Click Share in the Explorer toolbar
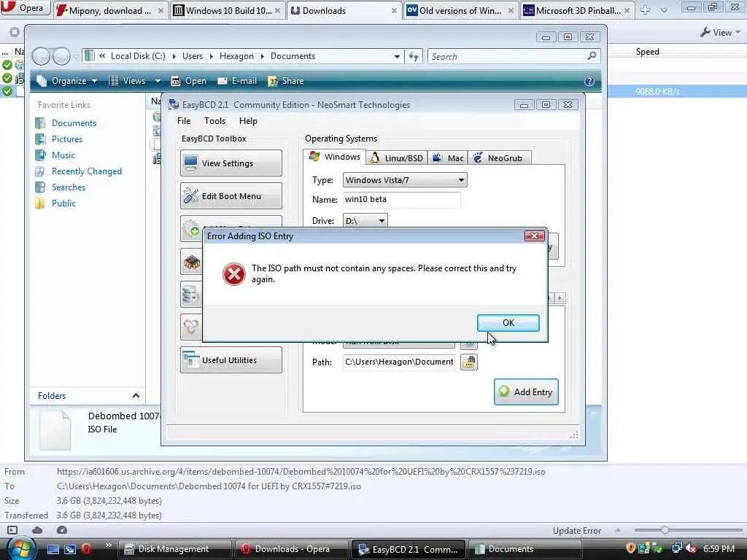The height and width of the screenshot is (560, 747). [286, 81]
